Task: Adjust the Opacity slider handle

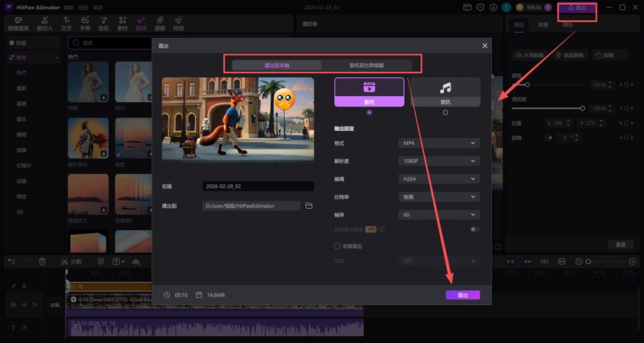Action: point(582,108)
